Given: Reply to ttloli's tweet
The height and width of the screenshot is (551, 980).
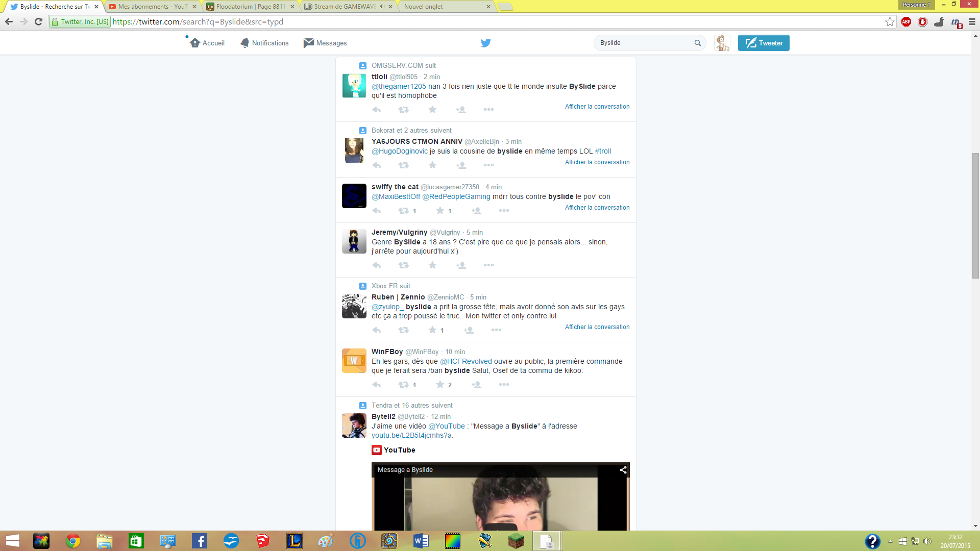Looking at the screenshot, I should (x=377, y=110).
